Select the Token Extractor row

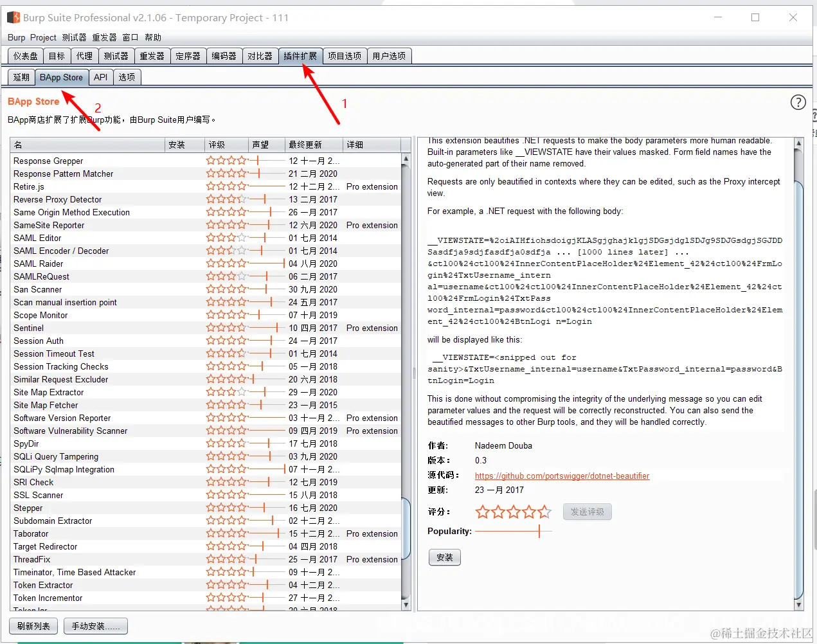[x=206, y=585]
